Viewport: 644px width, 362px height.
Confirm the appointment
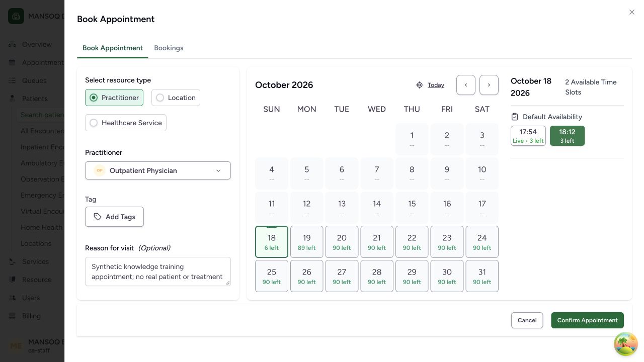[x=587, y=320]
